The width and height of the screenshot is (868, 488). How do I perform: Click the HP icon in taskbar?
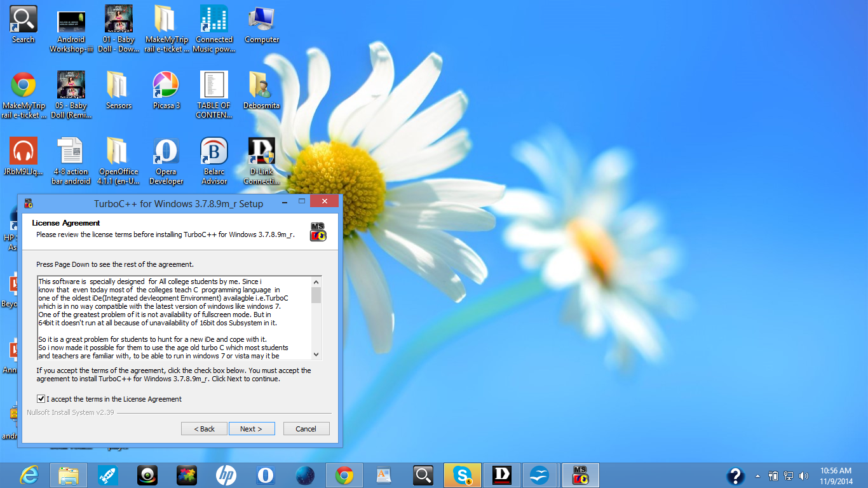(x=226, y=475)
